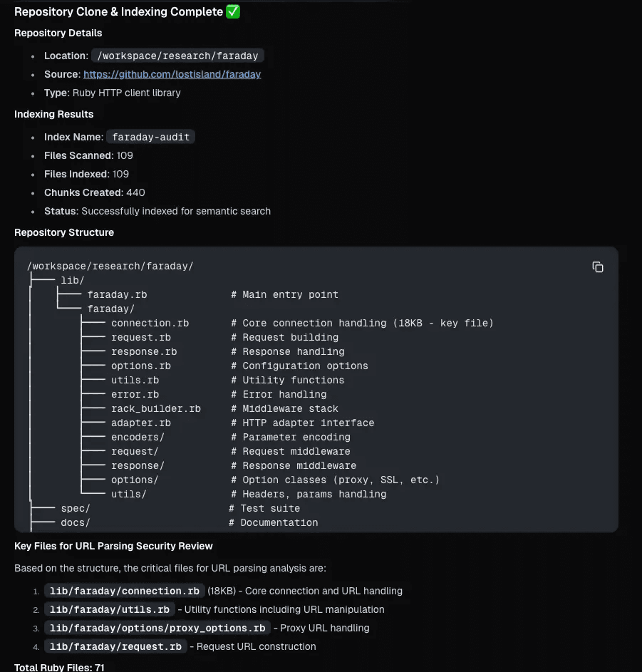Click the spec/ folder in the tree
Viewport: 642px width, 672px height.
75,508
